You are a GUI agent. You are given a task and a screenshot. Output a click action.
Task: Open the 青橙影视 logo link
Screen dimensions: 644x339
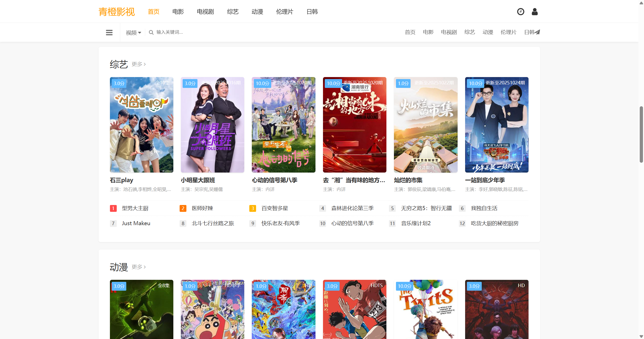click(116, 12)
